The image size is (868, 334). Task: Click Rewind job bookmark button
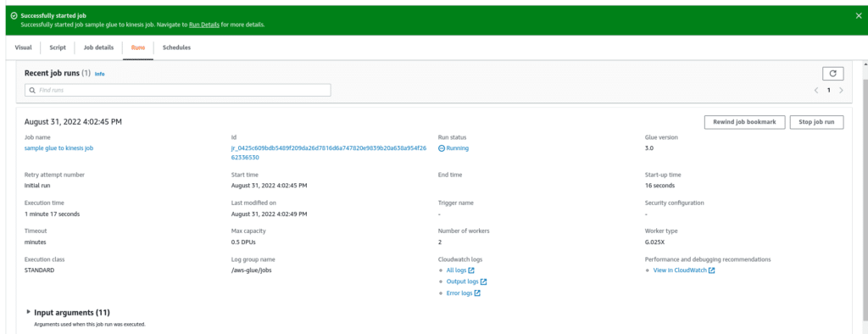coord(744,122)
